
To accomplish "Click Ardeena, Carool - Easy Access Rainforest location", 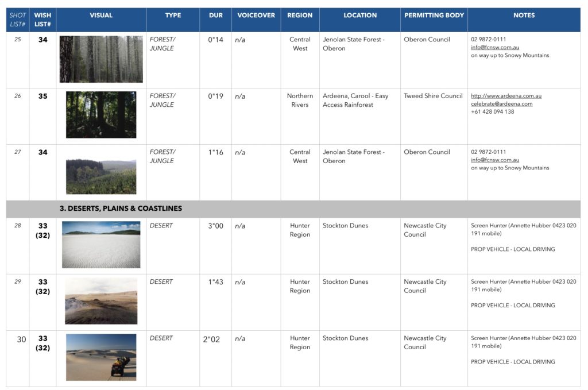I will [x=355, y=101].
